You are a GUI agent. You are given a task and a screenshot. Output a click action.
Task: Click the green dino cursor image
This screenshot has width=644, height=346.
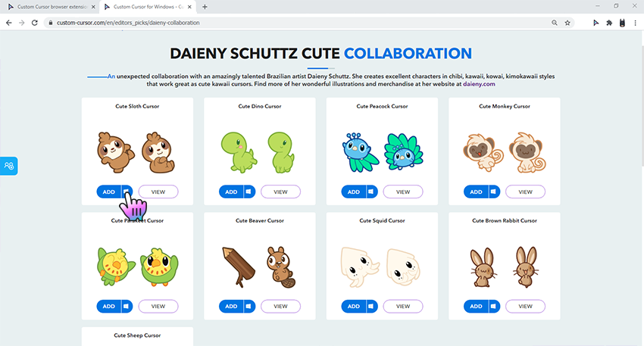[x=239, y=152]
